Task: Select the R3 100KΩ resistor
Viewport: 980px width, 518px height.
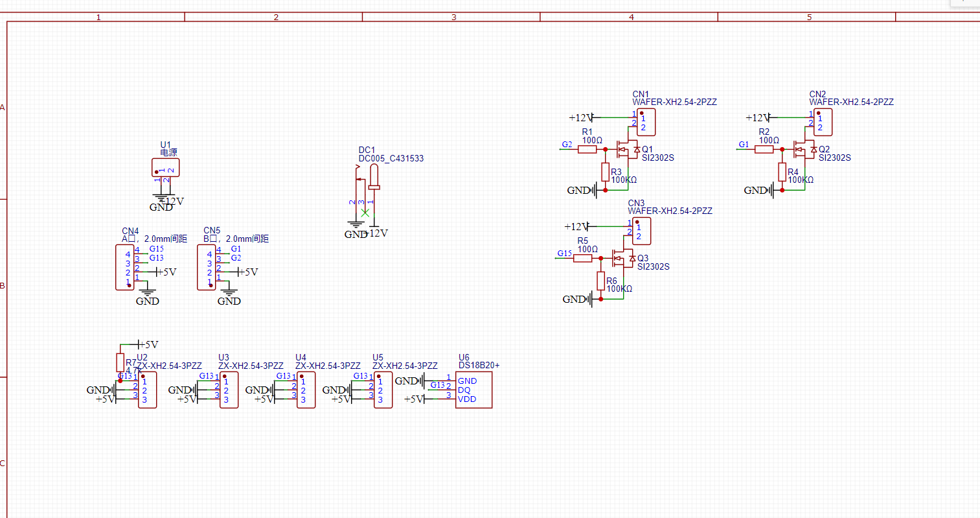Action: pyautogui.click(x=606, y=172)
